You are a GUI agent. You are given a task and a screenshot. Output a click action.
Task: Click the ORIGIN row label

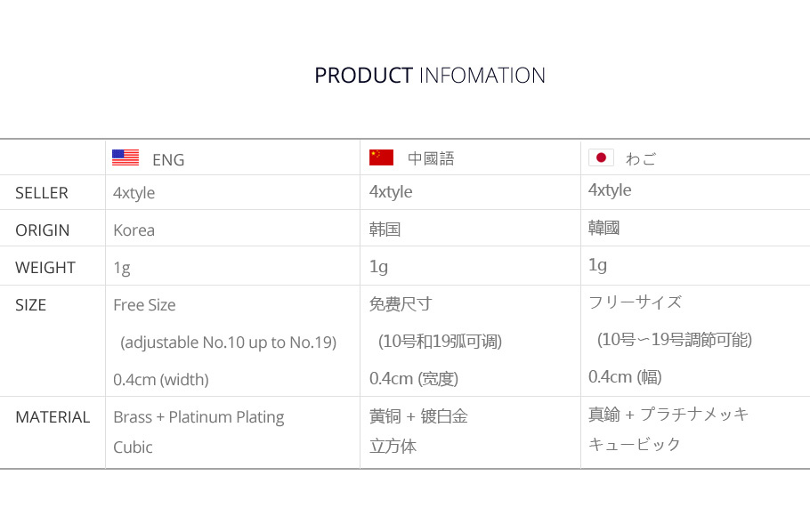pyautogui.click(x=43, y=230)
